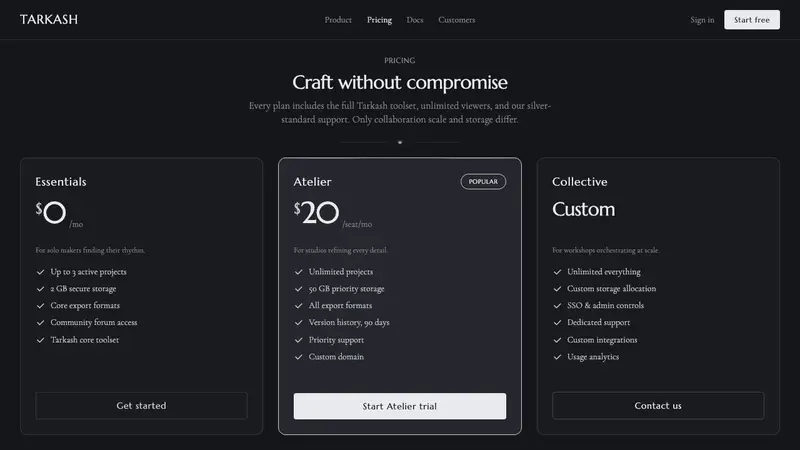800x450 pixels.
Task: Click checkmark beside Unlimited projects
Action: (298, 272)
